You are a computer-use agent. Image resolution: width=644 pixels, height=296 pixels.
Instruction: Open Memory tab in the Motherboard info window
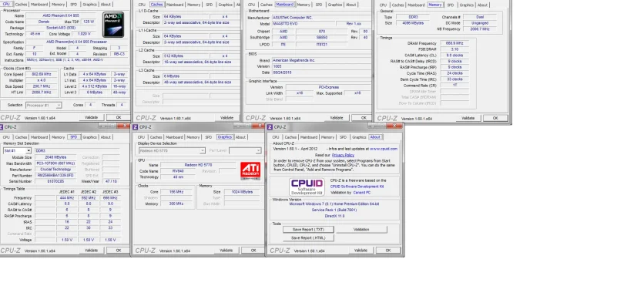pos(304,5)
